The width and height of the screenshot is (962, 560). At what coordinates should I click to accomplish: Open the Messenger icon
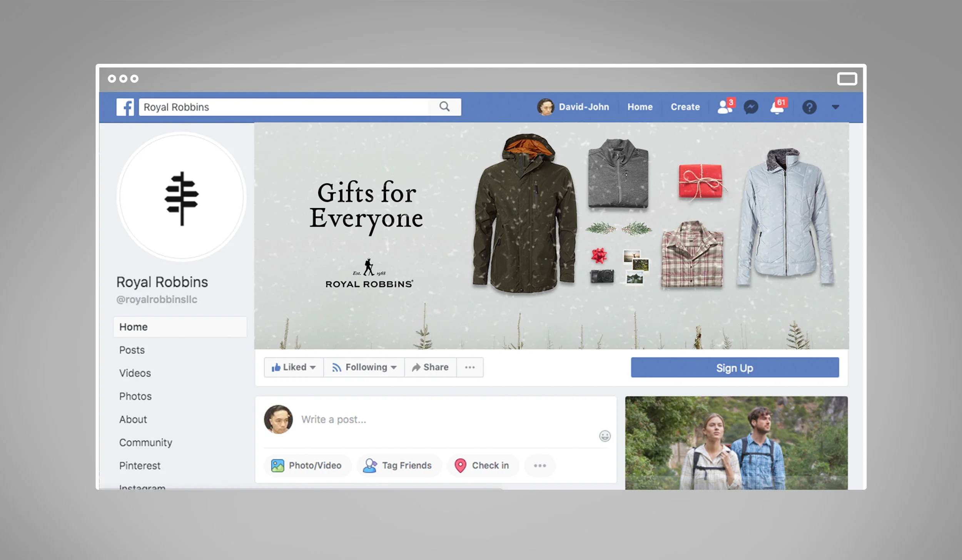pyautogui.click(x=751, y=107)
